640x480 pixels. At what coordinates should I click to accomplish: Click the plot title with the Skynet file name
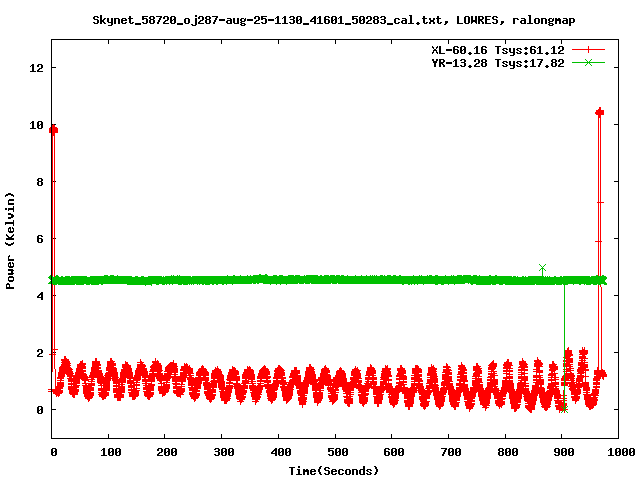333,20
